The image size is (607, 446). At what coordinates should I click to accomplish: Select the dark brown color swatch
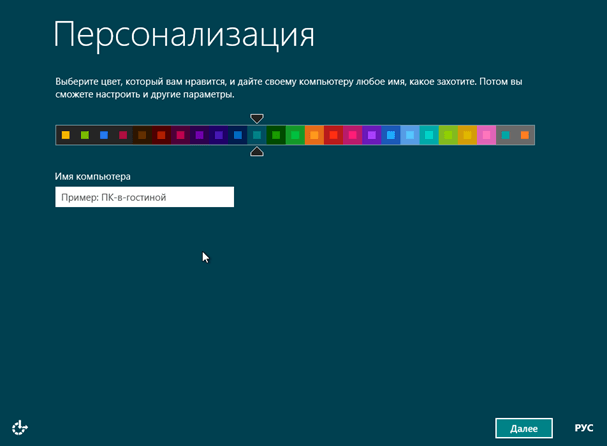click(x=142, y=135)
